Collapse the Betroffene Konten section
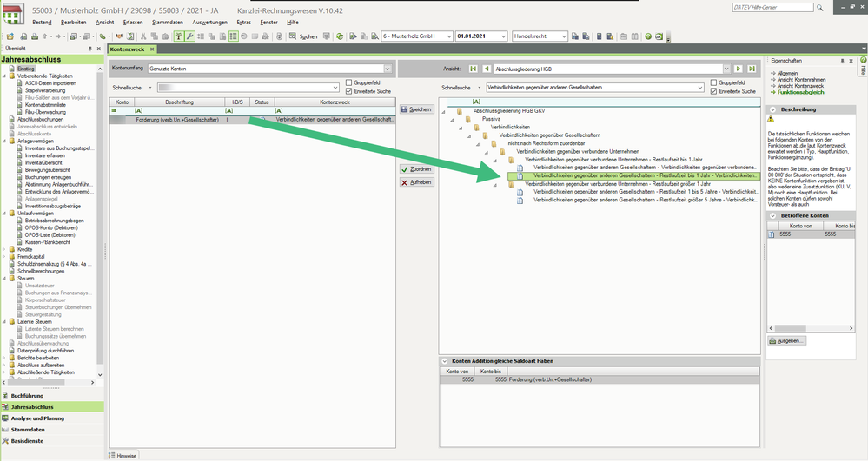 click(772, 216)
